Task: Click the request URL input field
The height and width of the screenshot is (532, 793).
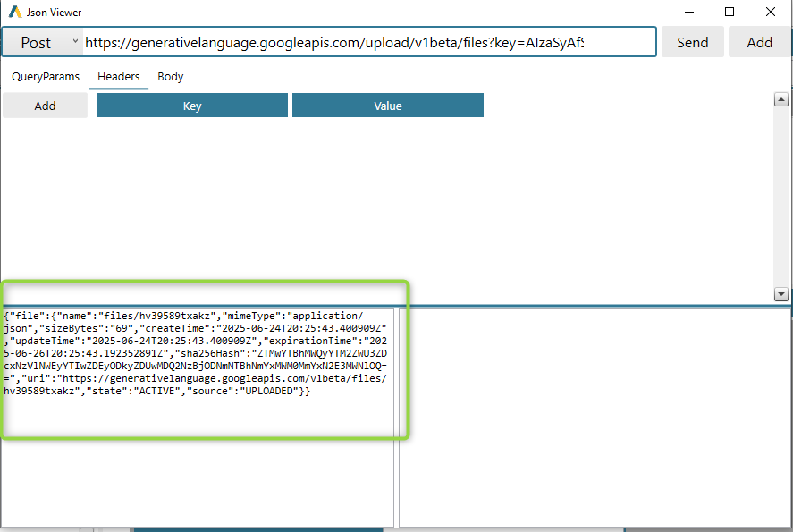Action: (368, 43)
